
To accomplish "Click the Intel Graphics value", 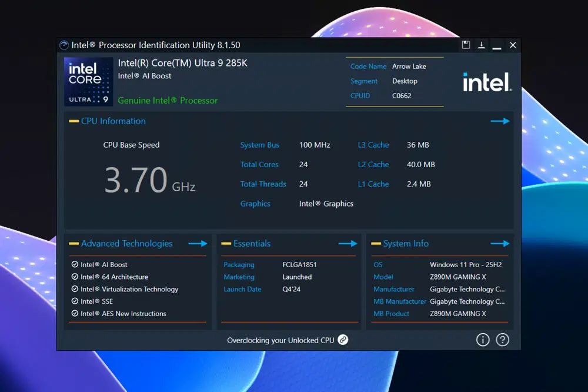I will [x=326, y=204].
